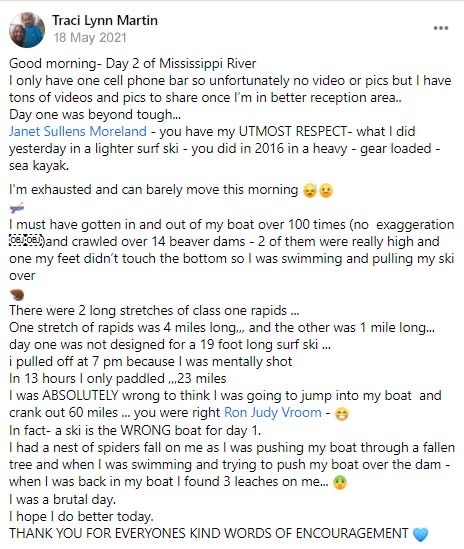The height and width of the screenshot is (549, 464).
Task: Click the nauseated green face emoji
Action: tap(340, 483)
